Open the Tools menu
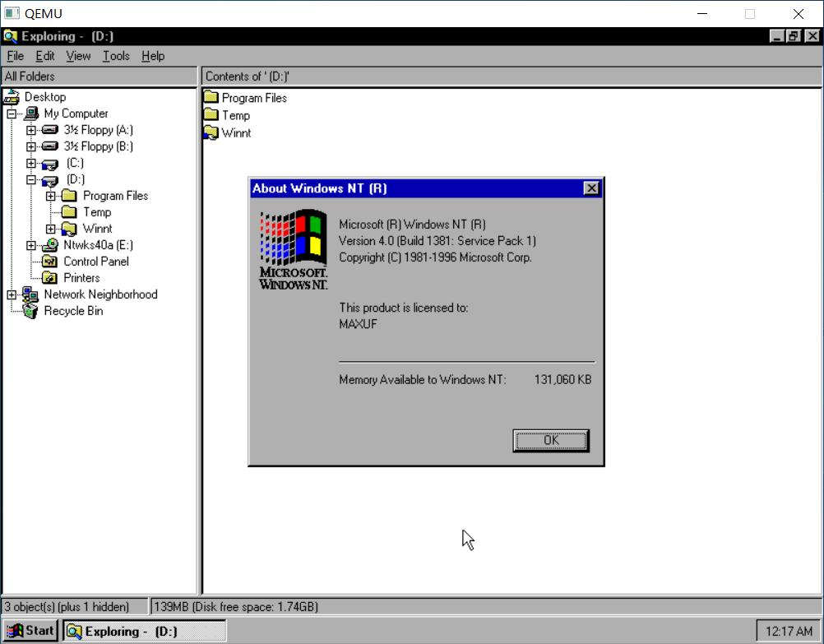This screenshot has height=644, width=824. 115,56
